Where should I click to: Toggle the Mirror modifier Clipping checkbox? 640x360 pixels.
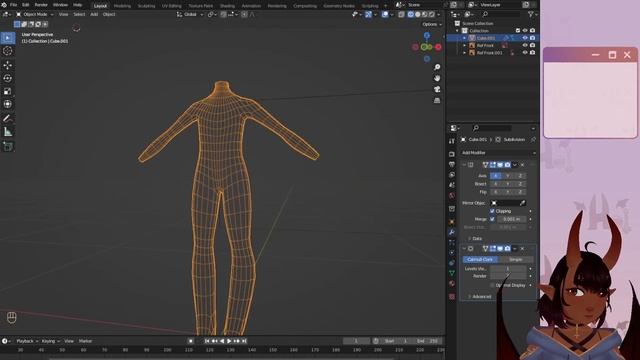pos(492,211)
